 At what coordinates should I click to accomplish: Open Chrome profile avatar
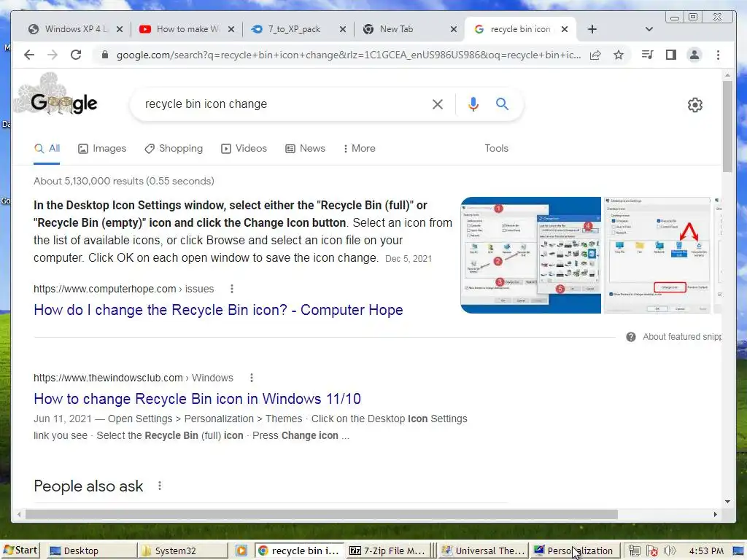[694, 55]
